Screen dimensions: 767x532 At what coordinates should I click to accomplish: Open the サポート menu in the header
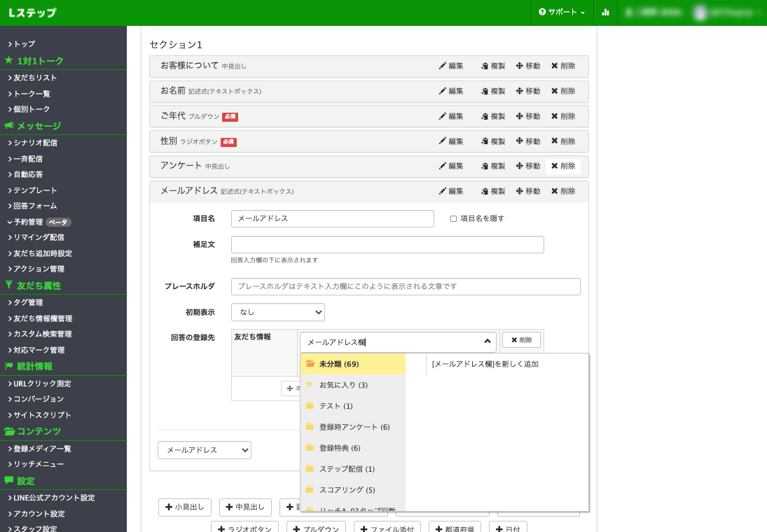coord(562,13)
